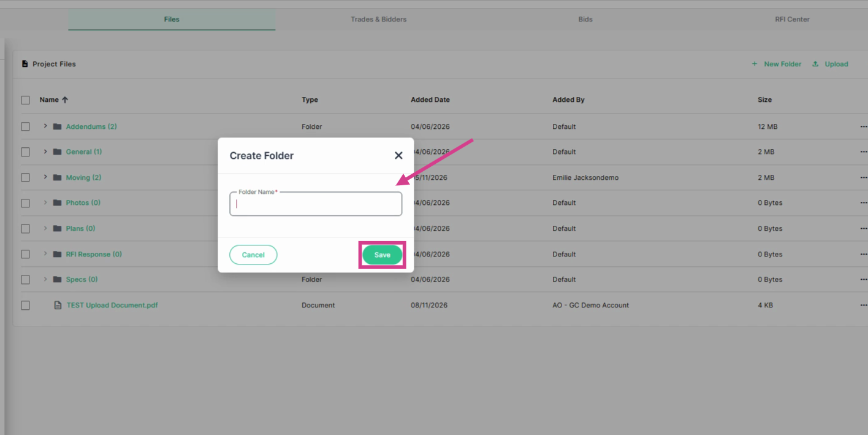Open the RFI Response row more-options menu
The height and width of the screenshot is (435, 868).
tap(864, 254)
